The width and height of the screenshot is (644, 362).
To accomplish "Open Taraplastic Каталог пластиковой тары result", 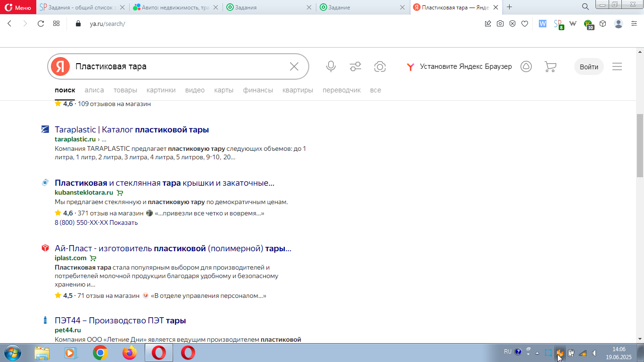I will pyautogui.click(x=132, y=130).
